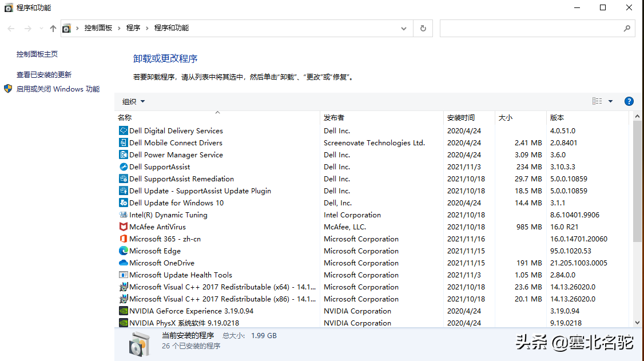Click the Microsoft 365 zh-cn icon

pos(123,239)
